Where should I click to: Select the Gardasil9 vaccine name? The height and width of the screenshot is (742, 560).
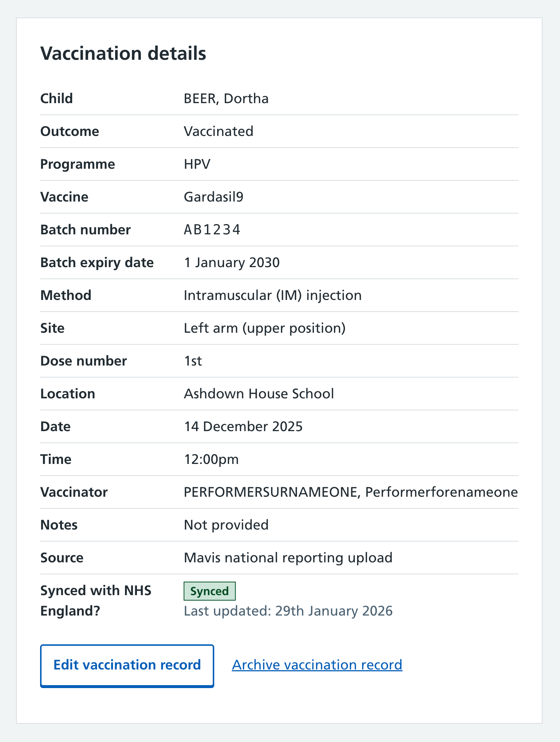pos(214,197)
